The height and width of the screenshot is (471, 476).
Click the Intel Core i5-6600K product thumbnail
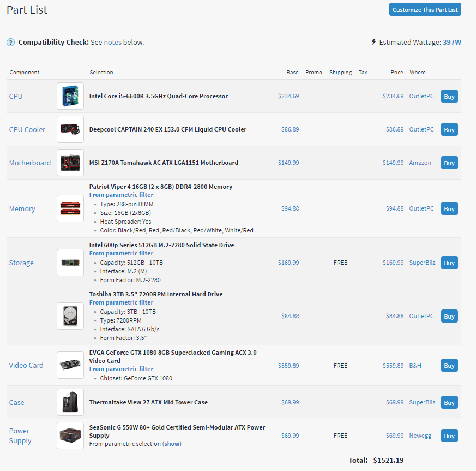click(70, 96)
